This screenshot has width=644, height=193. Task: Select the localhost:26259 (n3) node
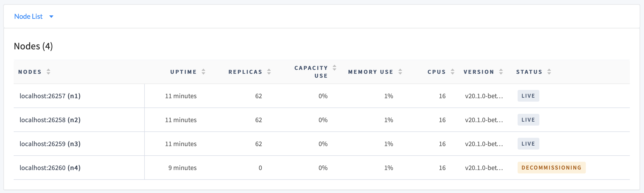coord(50,144)
